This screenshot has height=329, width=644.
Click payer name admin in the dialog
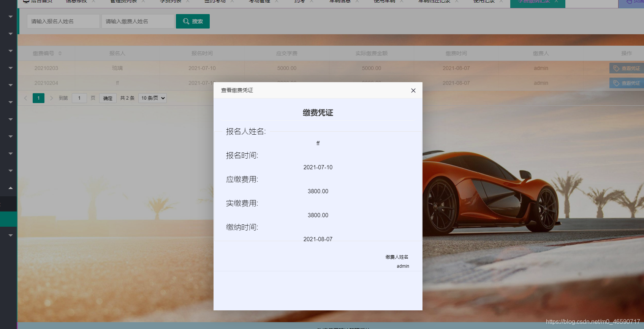[403, 266]
